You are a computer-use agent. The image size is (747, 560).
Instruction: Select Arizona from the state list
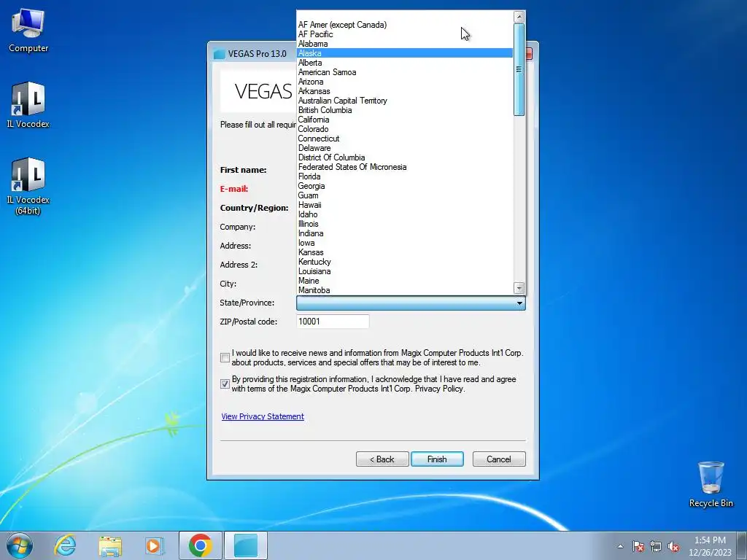pos(404,82)
